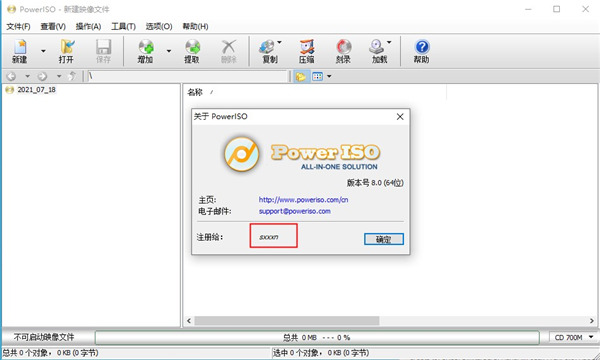
Task: Click the view mode icon
Action: coord(318,77)
